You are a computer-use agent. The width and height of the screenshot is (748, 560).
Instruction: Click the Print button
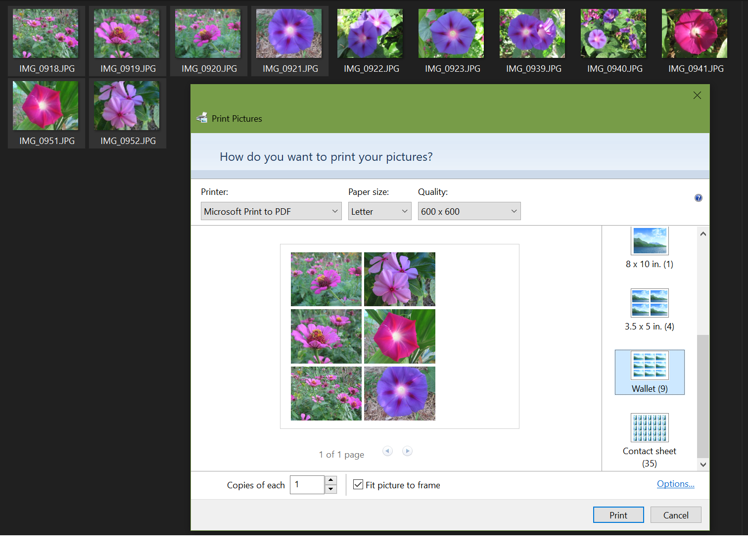coord(618,514)
